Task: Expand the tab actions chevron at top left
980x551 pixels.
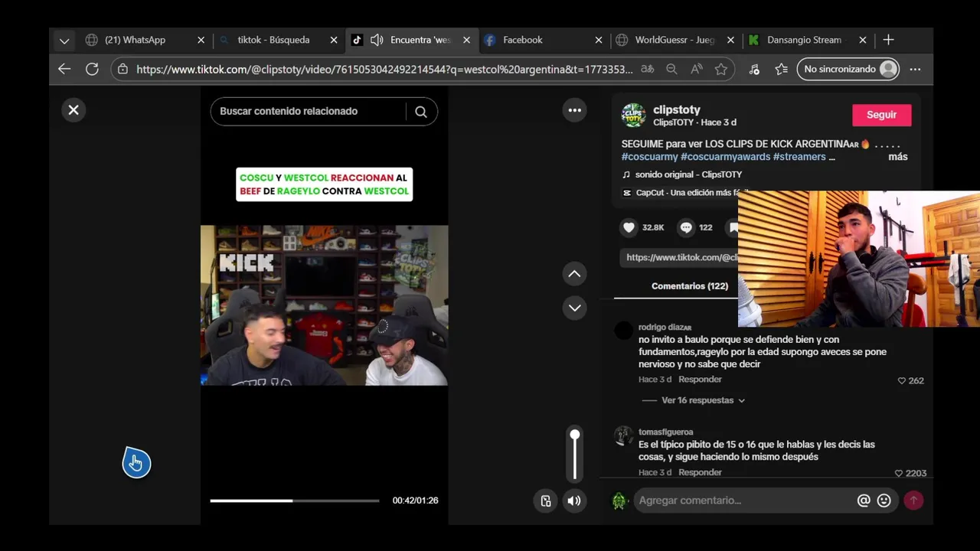Action: click(64, 41)
